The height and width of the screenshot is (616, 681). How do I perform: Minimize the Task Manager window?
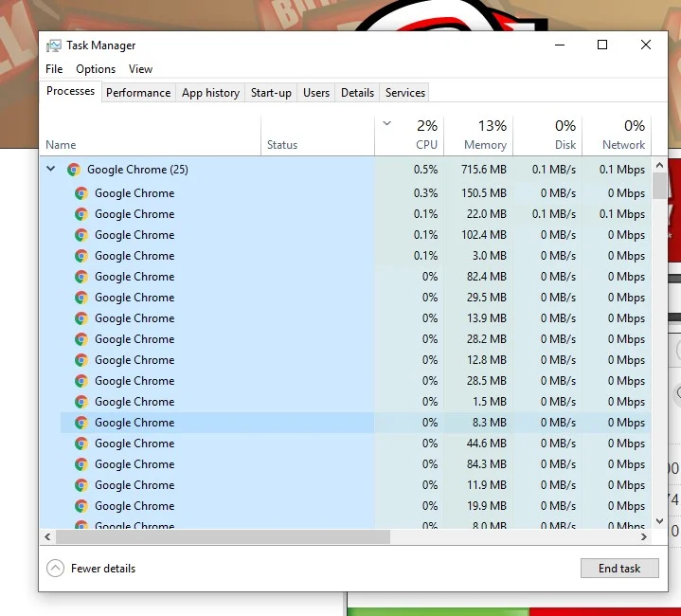pos(560,45)
